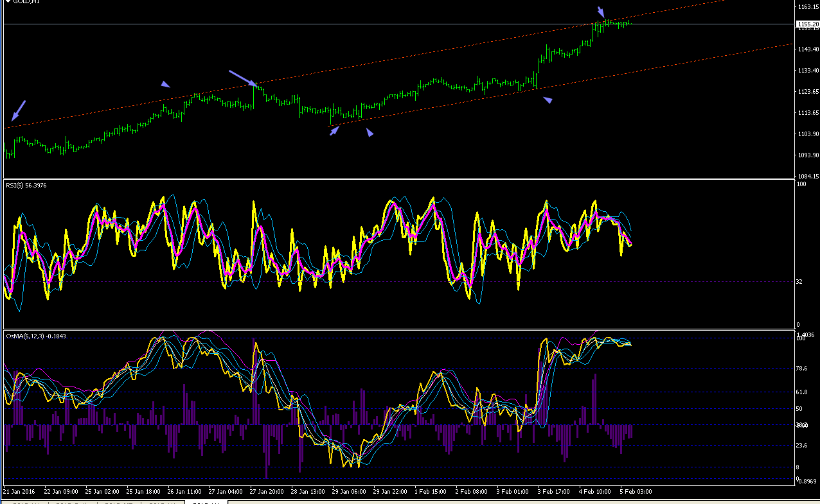The width and height of the screenshot is (820, 504).
Task: Click the OsMA(5,12,3) -0.1843 indicator label
Action: (36, 336)
